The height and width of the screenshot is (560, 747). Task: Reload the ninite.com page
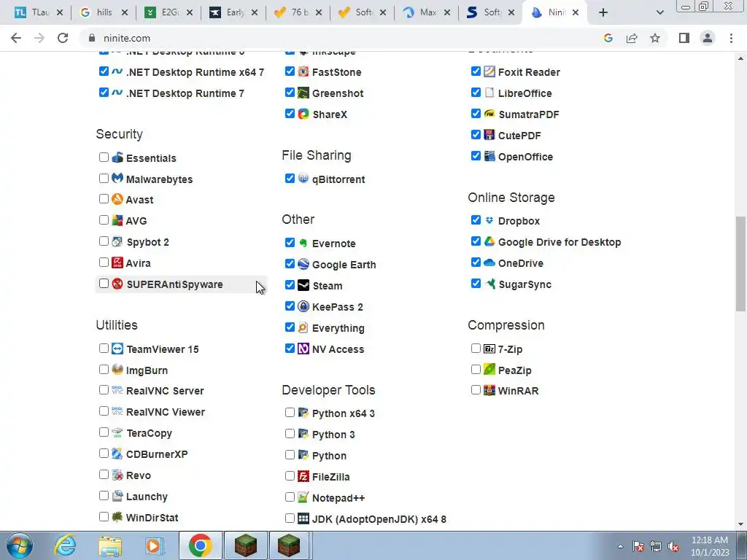coord(63,38)
